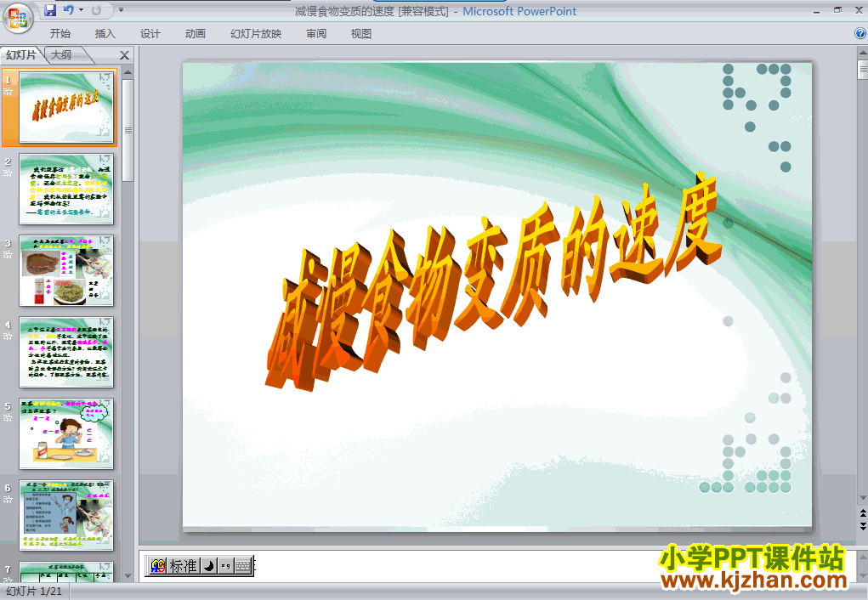This screenshot has height=600, width=868.
Task: Click status bar text 幻灯片 1/21
Action: click(34, 592)
